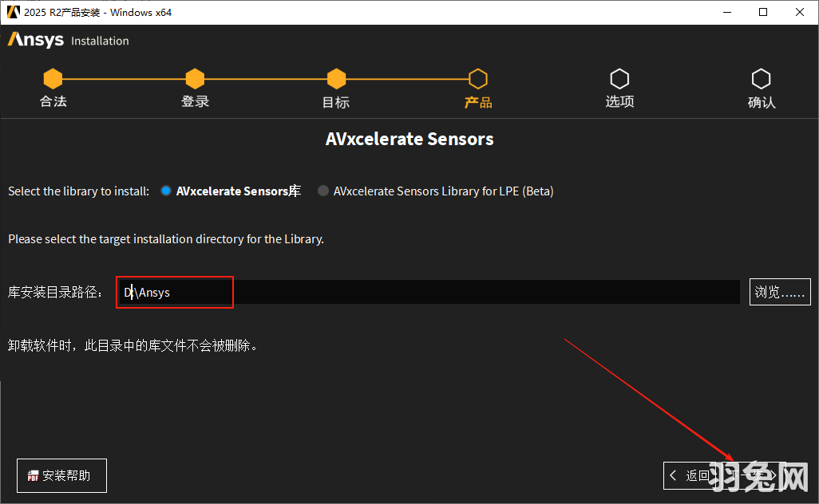Proceed with the 下一步 button
This screenshot has width=819, height=504.
point(754,475)
